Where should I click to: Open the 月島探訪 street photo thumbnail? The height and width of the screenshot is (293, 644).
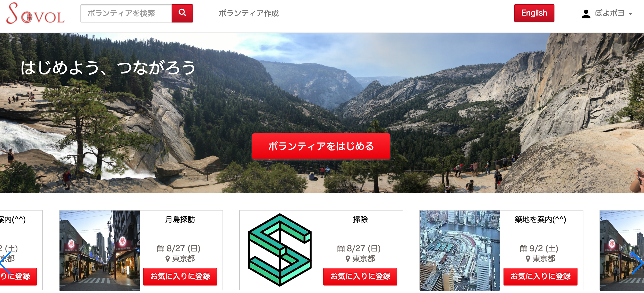pos(100,250)
